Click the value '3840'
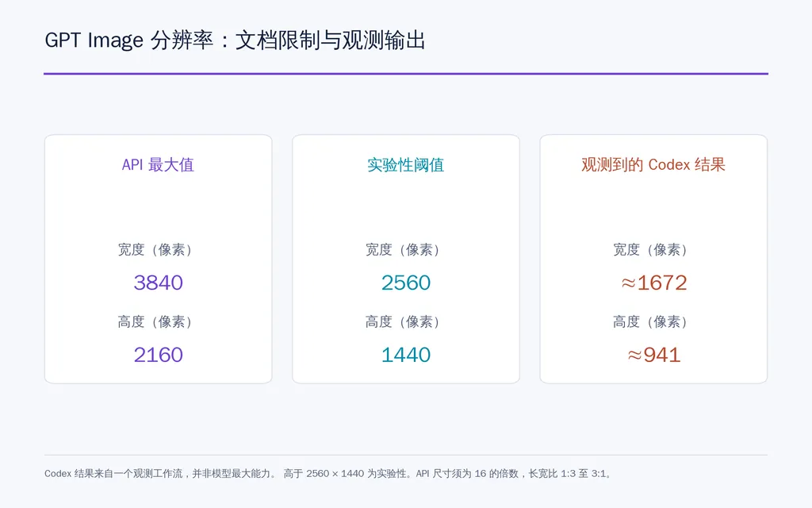 (158, 283)
